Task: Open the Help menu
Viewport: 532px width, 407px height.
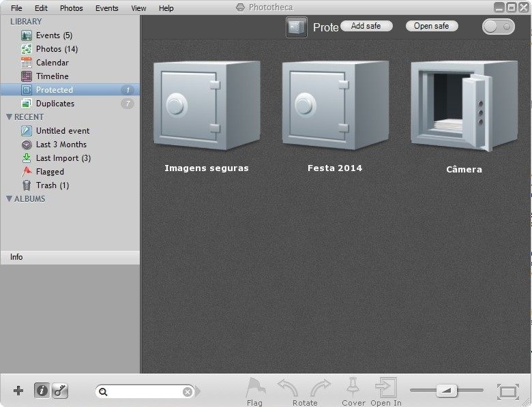Action: [166, 8]
